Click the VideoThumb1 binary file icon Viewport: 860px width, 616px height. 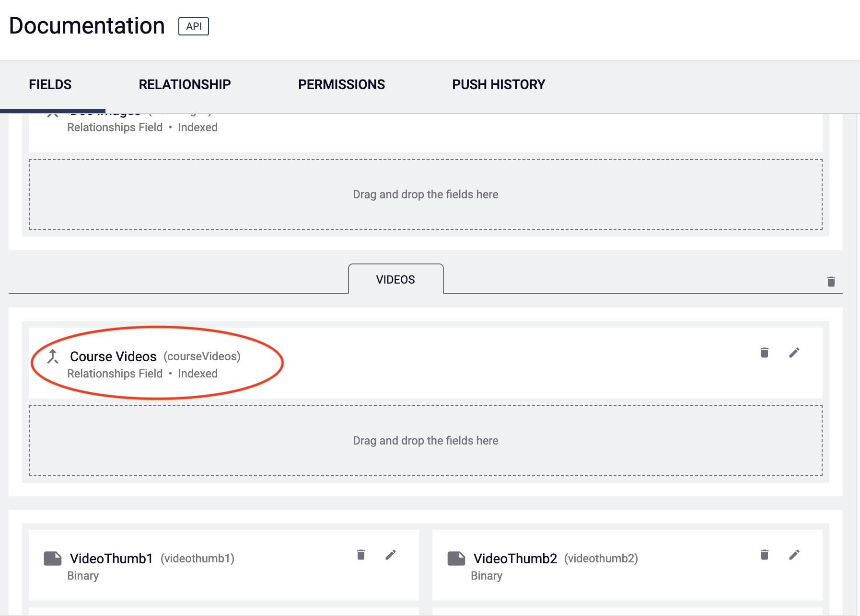click(53, 559)
